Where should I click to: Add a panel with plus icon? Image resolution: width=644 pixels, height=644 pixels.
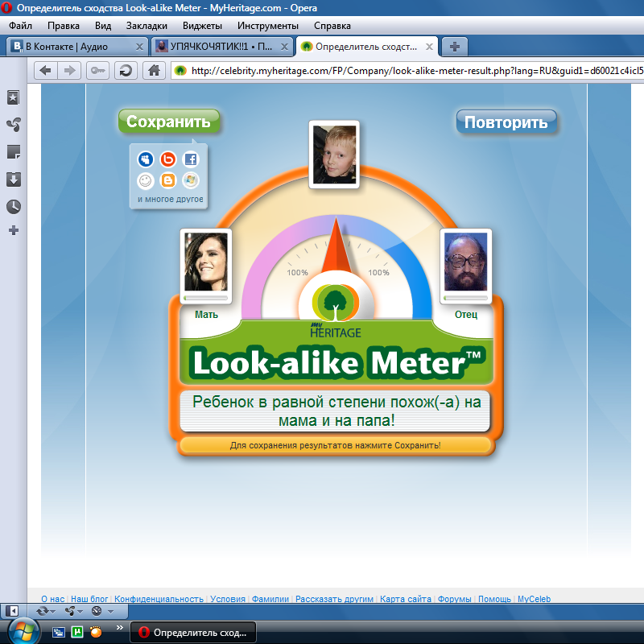(14, 230)
